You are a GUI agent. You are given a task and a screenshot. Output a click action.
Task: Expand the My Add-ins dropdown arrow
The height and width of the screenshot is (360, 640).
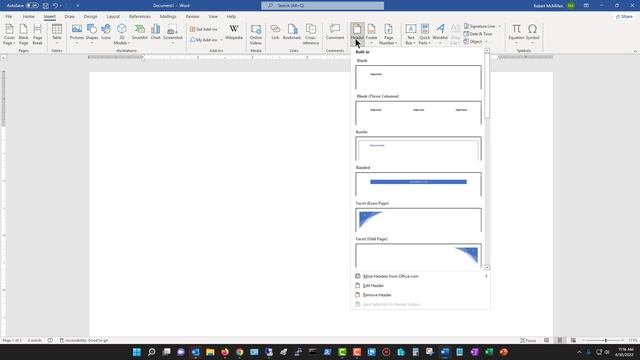coord(222,40)
